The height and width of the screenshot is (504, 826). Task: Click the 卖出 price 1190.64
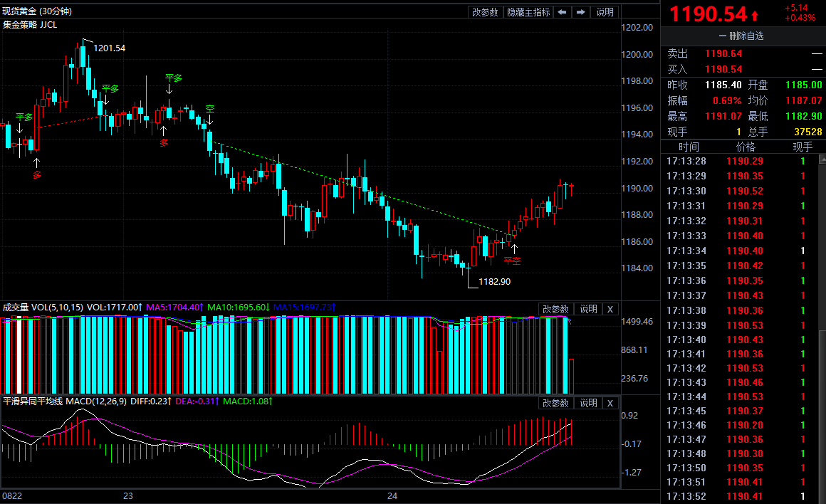[723, 53]
